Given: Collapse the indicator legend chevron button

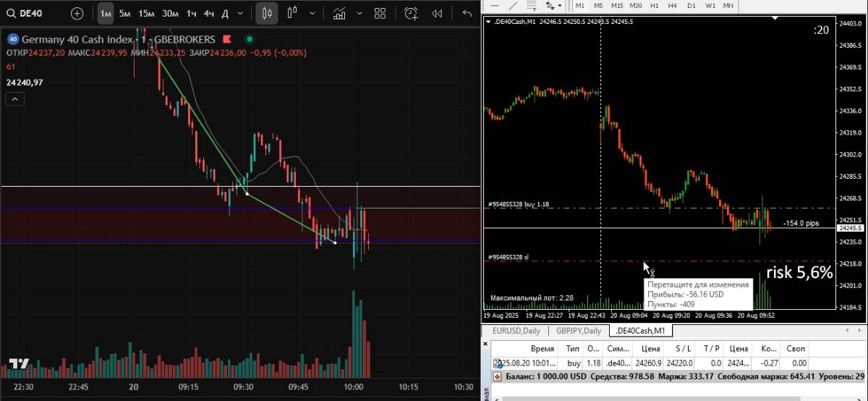Looking at the screenshot, I should [x=14, y=100].
